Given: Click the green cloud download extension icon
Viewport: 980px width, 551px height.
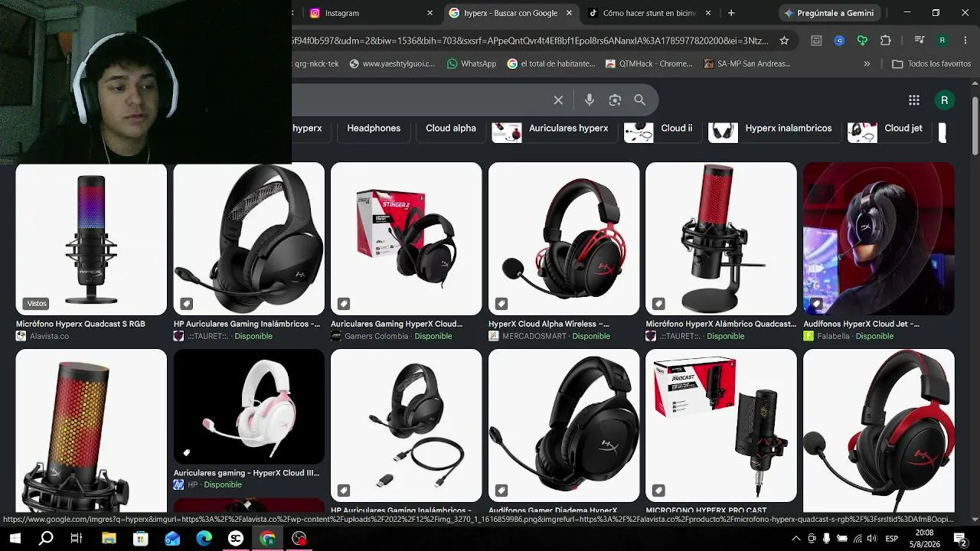Looking at the screenshot, I should pos(863,41).
